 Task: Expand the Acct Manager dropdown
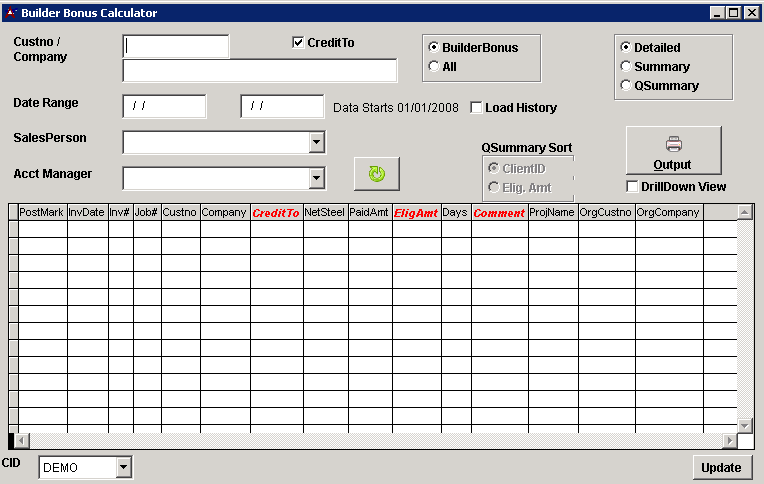pyautogui.click(x=316, y=179)
